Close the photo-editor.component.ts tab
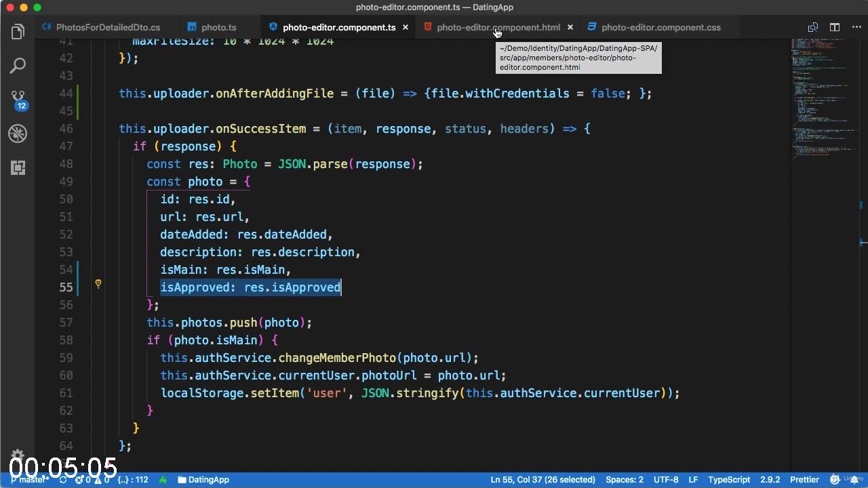The height and width of the screenshot is (488, 868). coord(406,27)
